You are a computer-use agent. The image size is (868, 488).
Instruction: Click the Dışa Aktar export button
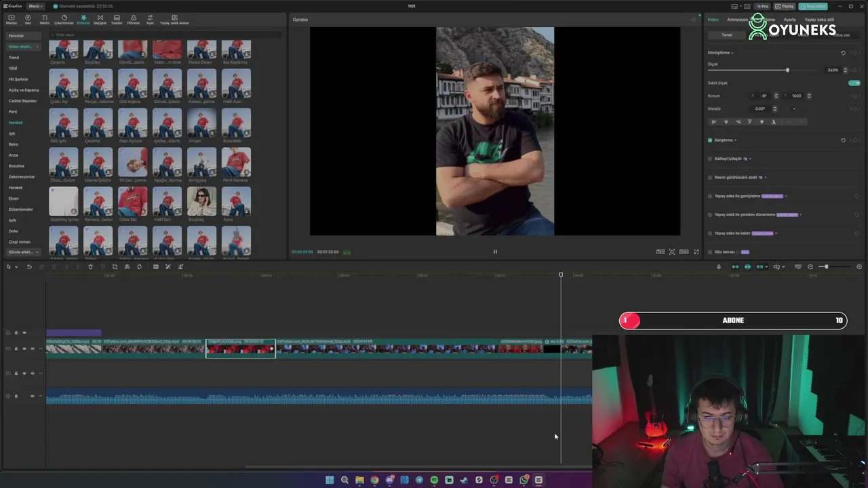point(813,6)
